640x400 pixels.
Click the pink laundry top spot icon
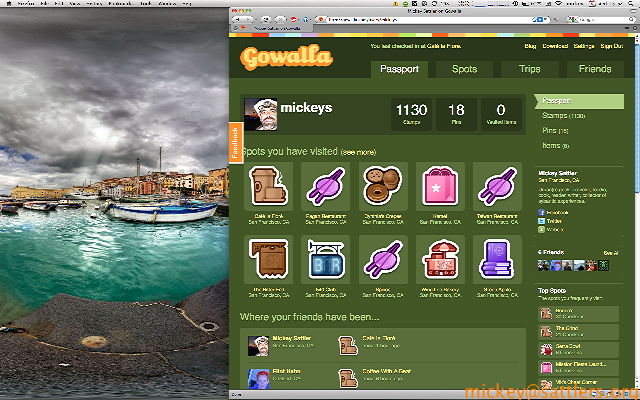coord(546,367)
